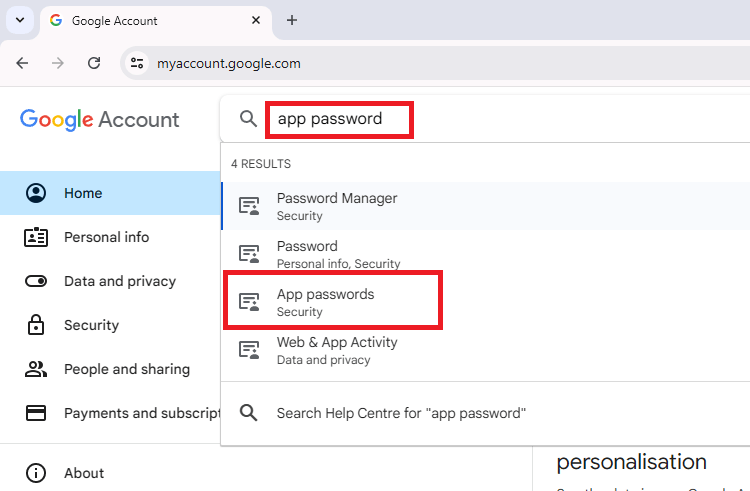
Task: Click the About info circle icon
Action: 36,473
